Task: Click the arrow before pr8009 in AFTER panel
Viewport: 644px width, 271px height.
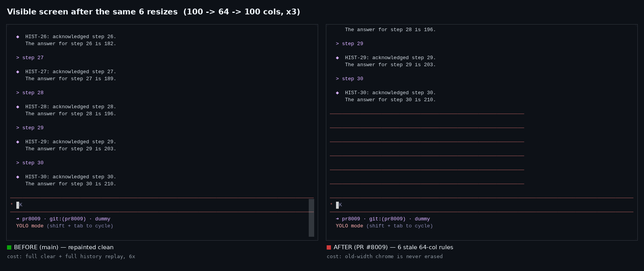Action: click(337, 219)
